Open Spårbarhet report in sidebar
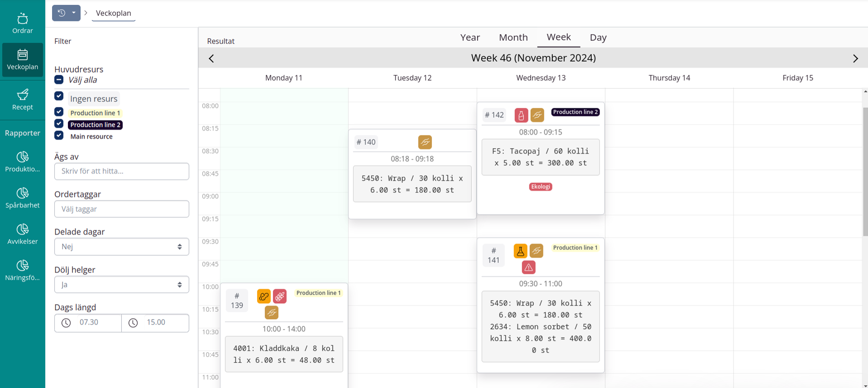The height and width of the screenshot is (388, 868). click(x=22, y=198)
